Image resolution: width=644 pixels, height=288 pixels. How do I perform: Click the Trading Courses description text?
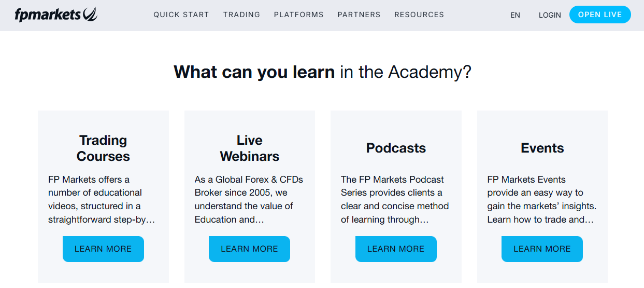(102, 199)
